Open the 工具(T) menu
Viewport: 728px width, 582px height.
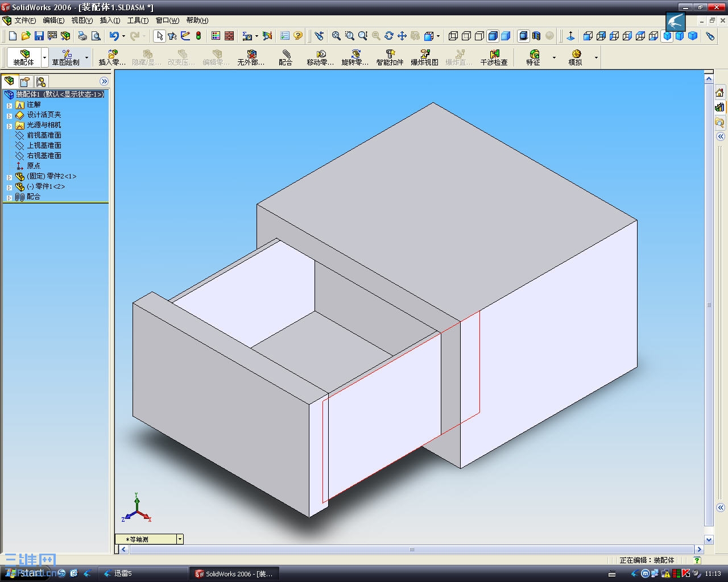138,20
